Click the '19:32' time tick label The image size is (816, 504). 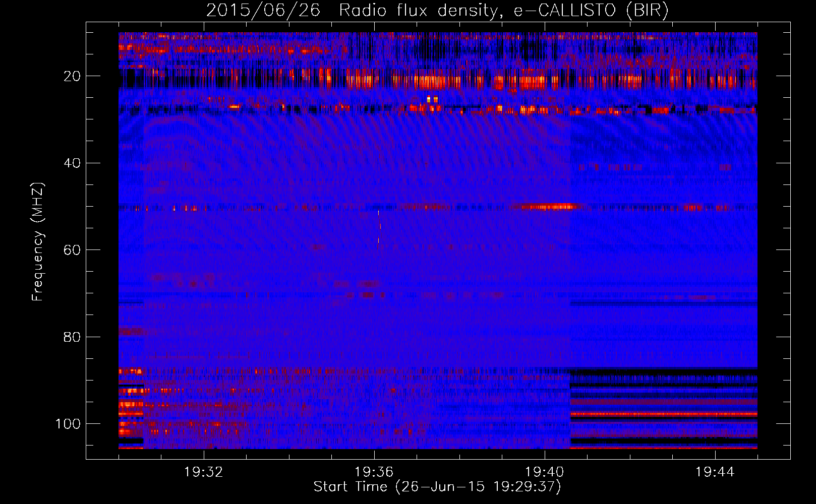204,472
